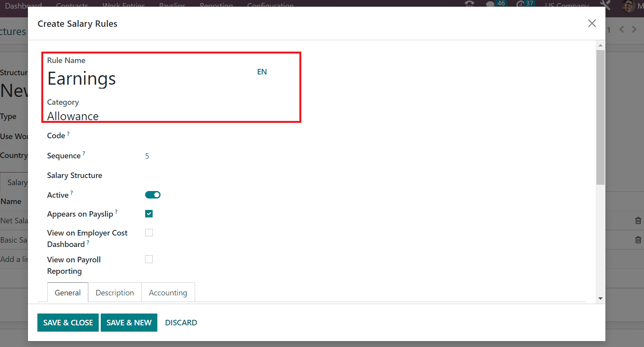Uncheck Appears on Payslip checkbox

(149, 214)
